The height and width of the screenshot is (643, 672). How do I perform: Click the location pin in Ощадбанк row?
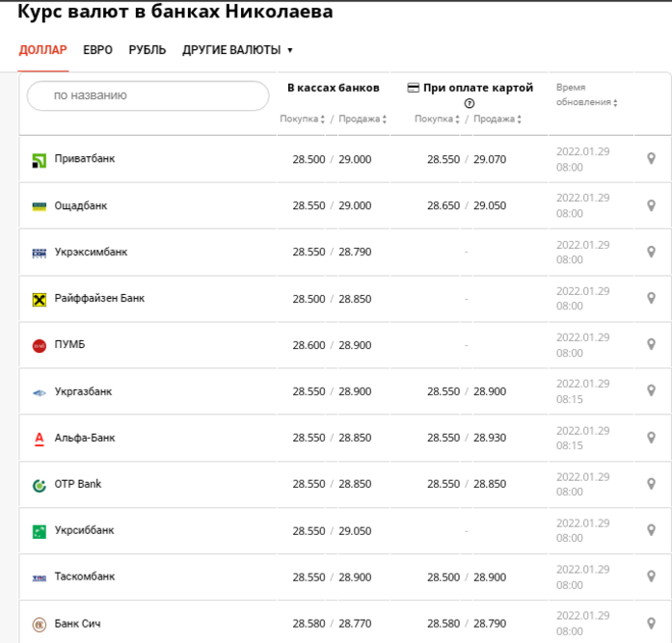(x=651, y=205)
